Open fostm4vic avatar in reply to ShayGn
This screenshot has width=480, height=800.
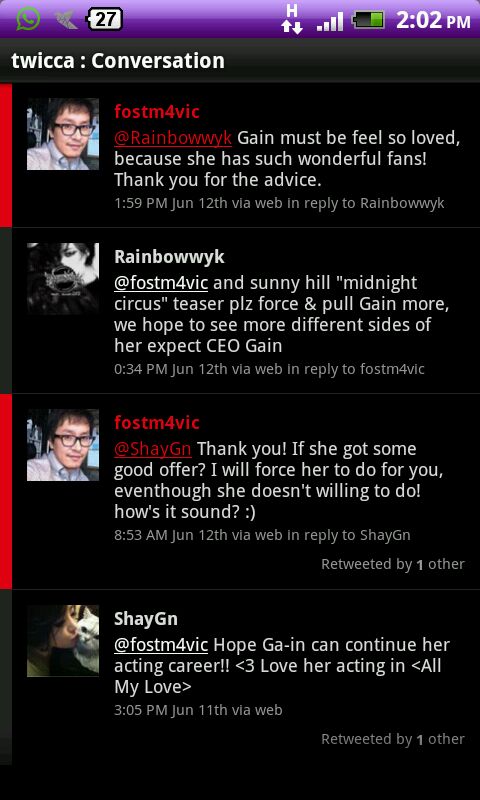pyautogui.click(x=63, y=445)
